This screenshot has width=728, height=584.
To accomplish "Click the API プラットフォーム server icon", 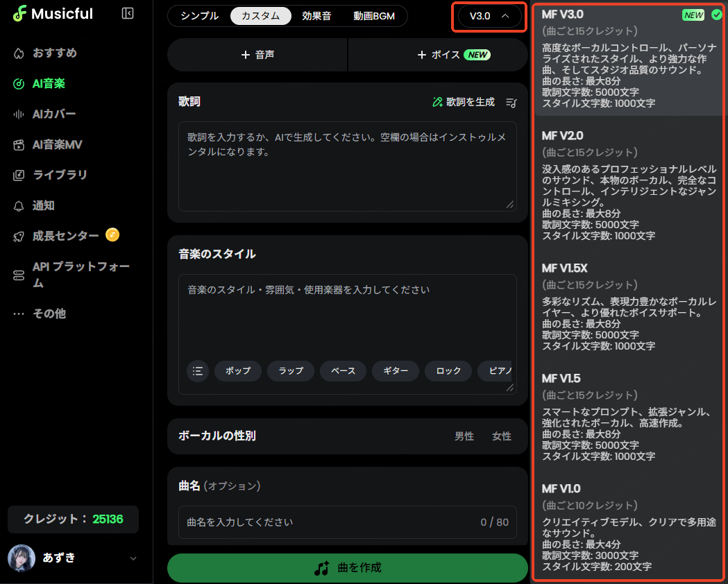I will [19, 275].
